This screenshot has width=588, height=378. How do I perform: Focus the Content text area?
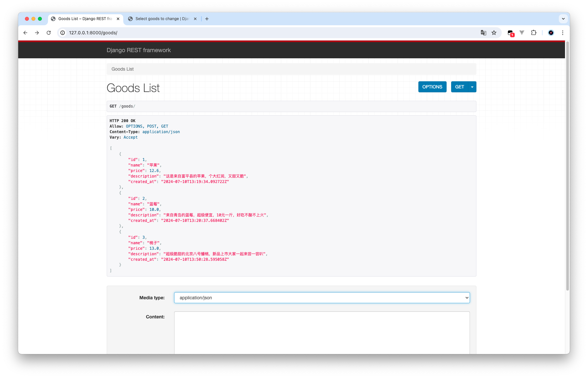(x=322, y=333)
